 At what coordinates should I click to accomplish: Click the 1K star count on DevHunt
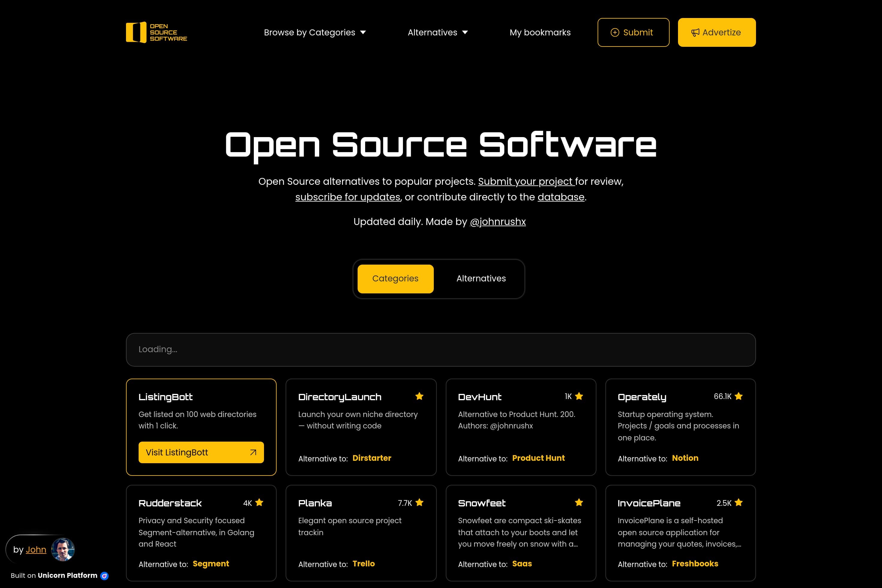[568, 396]
